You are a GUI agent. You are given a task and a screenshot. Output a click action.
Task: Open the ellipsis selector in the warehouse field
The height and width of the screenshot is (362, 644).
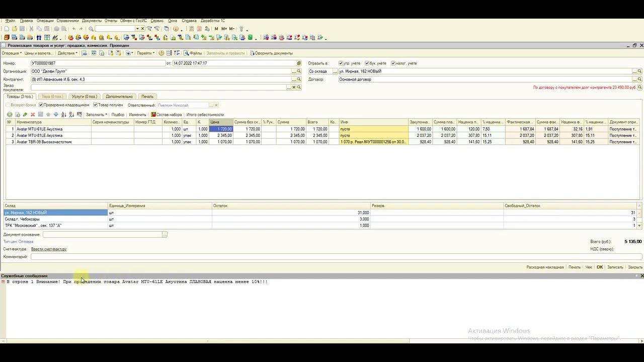click(635, 71)
